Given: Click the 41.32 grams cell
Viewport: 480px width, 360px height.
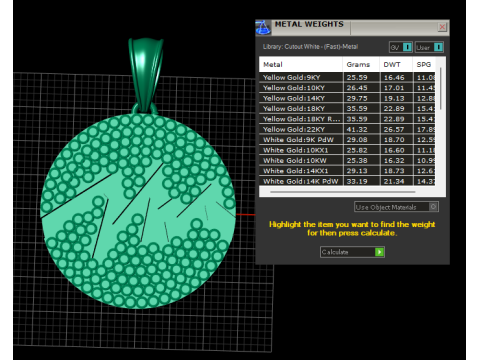Looking at the screenshot, I should (x=361, y=129).
